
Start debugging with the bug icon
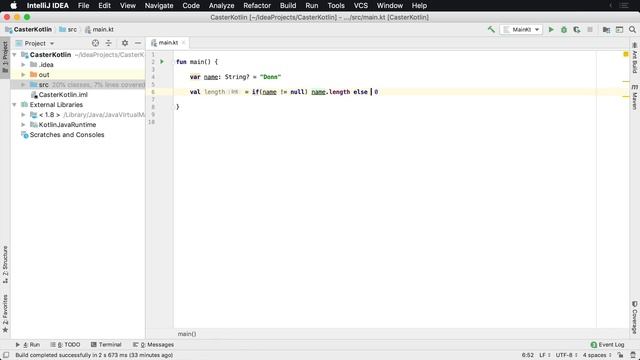[x=564, y=29]
